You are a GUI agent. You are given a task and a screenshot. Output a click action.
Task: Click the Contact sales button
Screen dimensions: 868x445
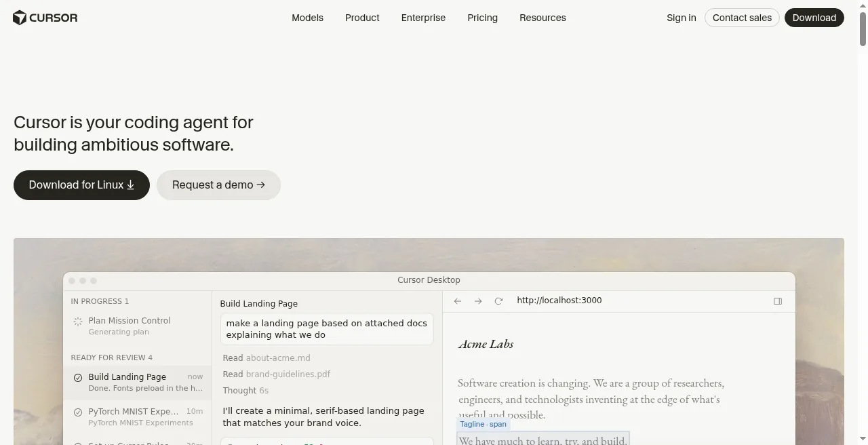point(742,18)
